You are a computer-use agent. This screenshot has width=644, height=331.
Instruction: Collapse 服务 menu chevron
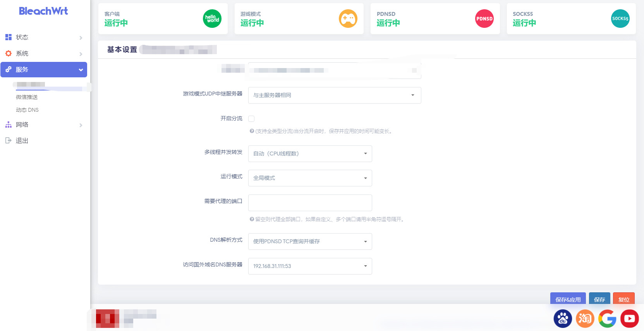81,70
